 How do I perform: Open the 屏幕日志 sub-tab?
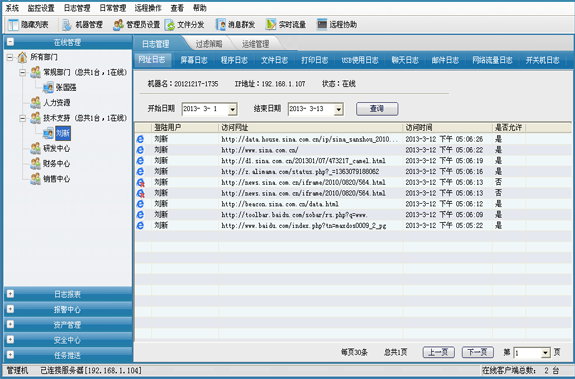pyautogui.click(x=194, y=60)
